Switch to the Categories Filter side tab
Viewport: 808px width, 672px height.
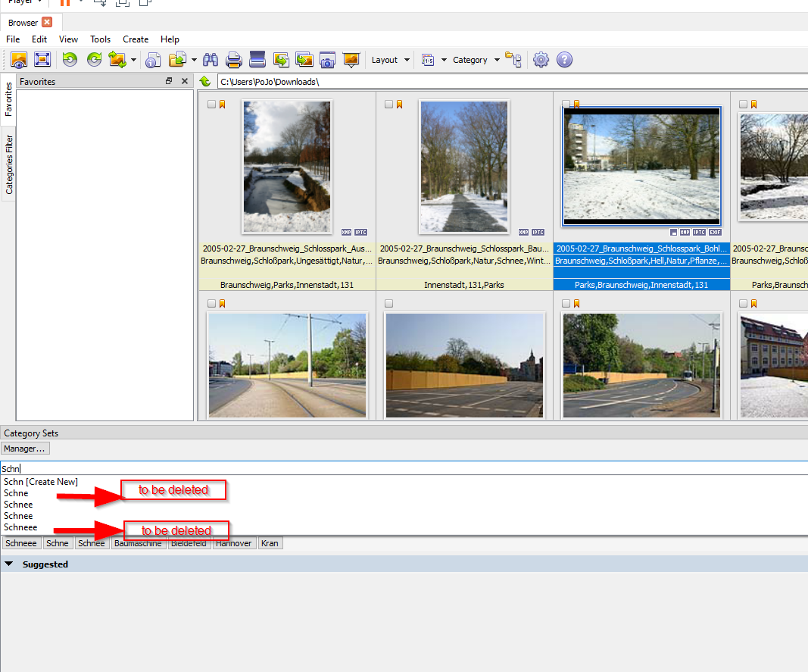click(9, 164)
